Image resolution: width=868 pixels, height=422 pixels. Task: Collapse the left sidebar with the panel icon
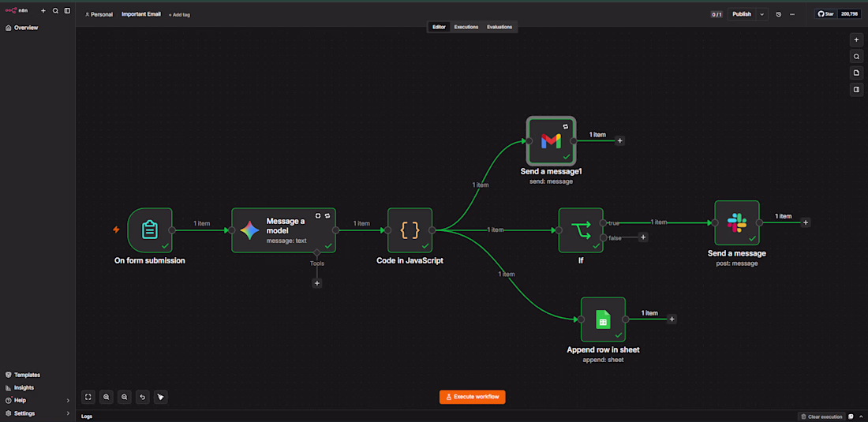67,10
